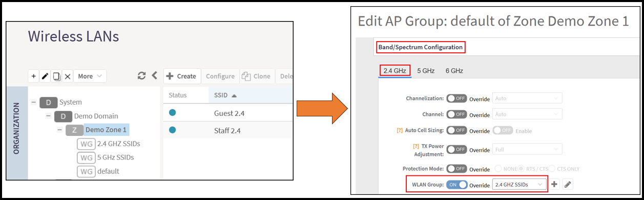This screenshot has height=200, width=644.
Task: Toggle Protection Mode override switch
Action: 456,169
